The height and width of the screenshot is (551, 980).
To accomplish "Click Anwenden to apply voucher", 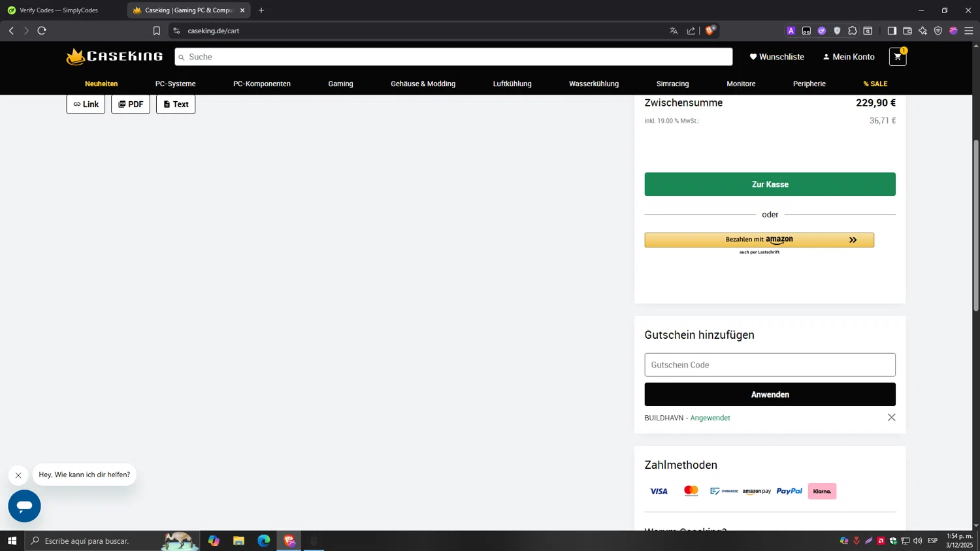I will coord(770,394).
